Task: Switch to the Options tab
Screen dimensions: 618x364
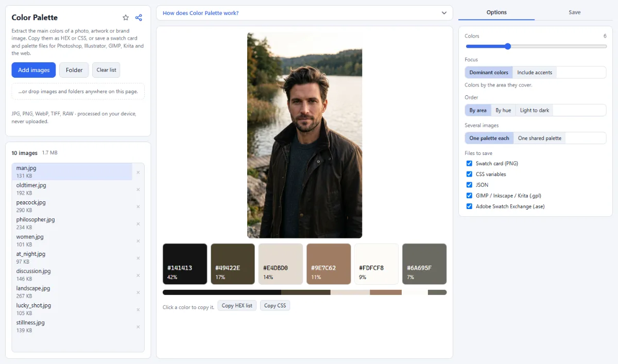Action: point(496,12)
